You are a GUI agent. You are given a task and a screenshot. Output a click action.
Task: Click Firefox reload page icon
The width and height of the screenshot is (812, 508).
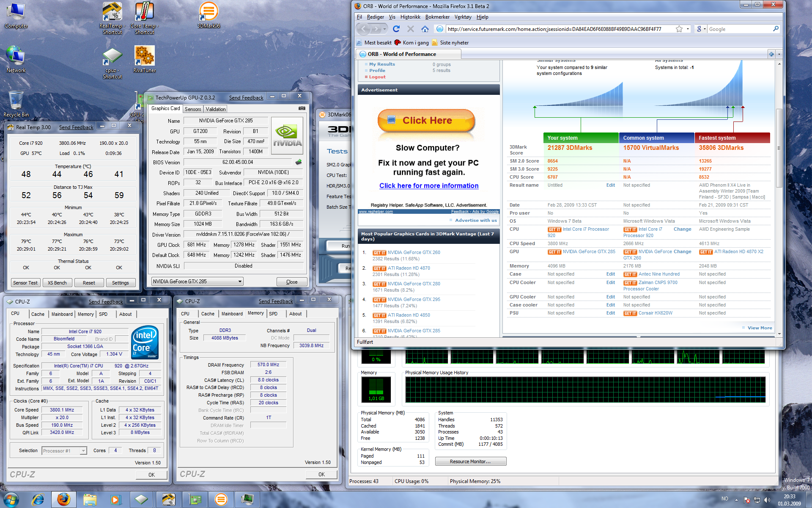[x=396, y=29]
